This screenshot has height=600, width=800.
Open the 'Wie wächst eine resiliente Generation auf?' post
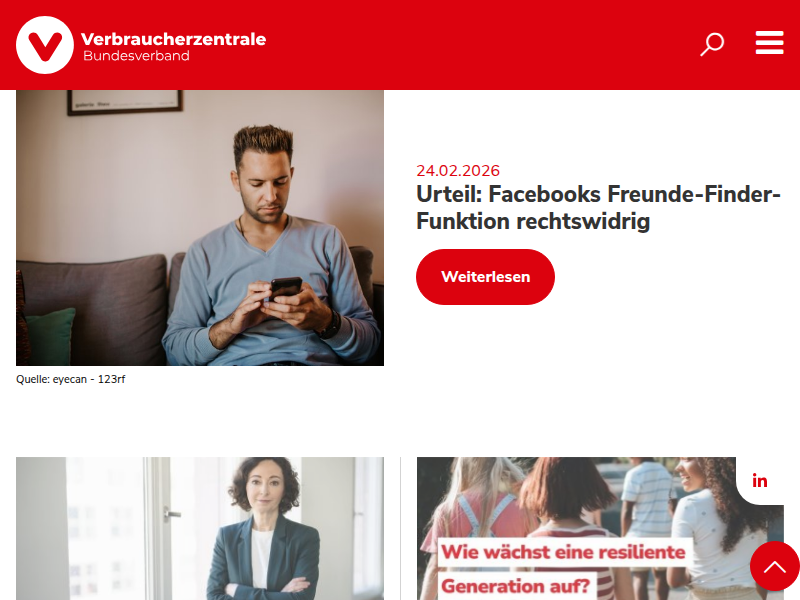coord(600,529)
